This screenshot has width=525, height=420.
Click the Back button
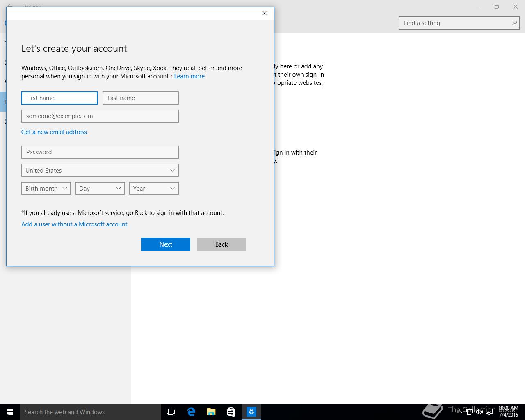click(x=221, y=244)
